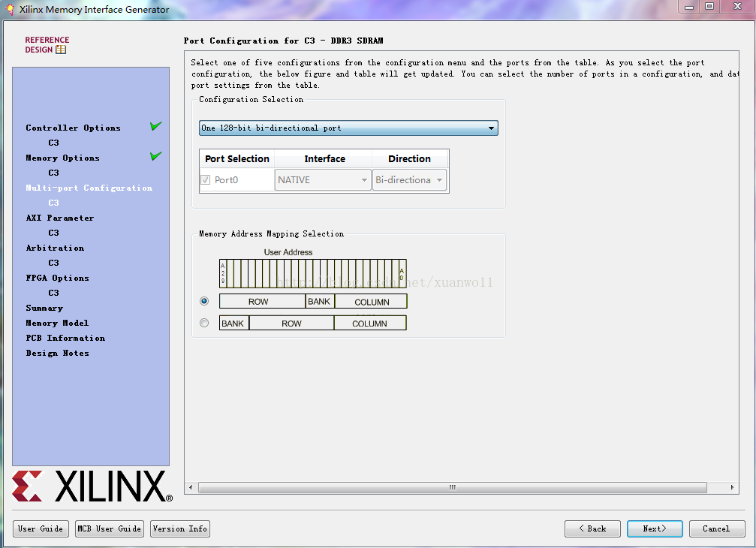756x548 pixels.
Task: Select C3 under Memory Options
Action: coord(53,173)
